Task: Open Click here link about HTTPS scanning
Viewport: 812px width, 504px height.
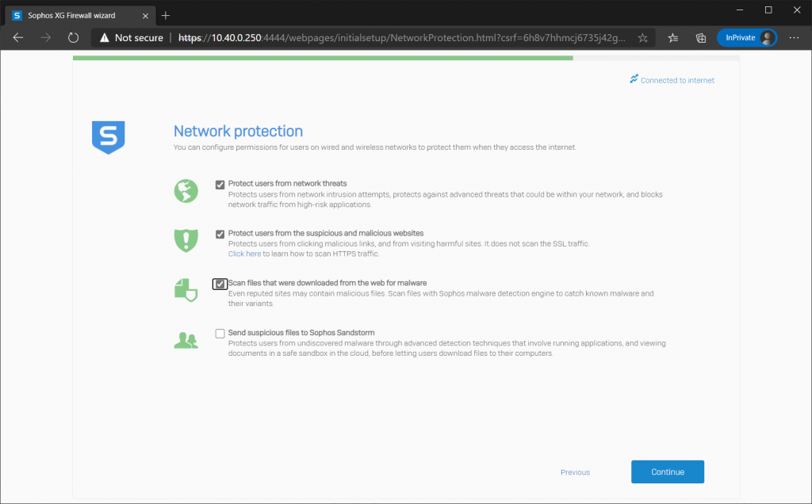Action: pyautogui.click(x=244, y=254)
